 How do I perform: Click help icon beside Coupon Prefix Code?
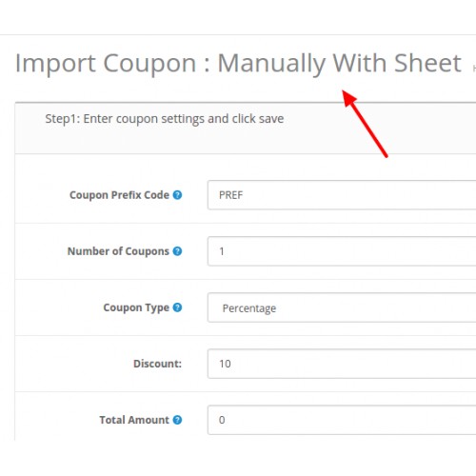pyautogui.click(x=177, y=195)
